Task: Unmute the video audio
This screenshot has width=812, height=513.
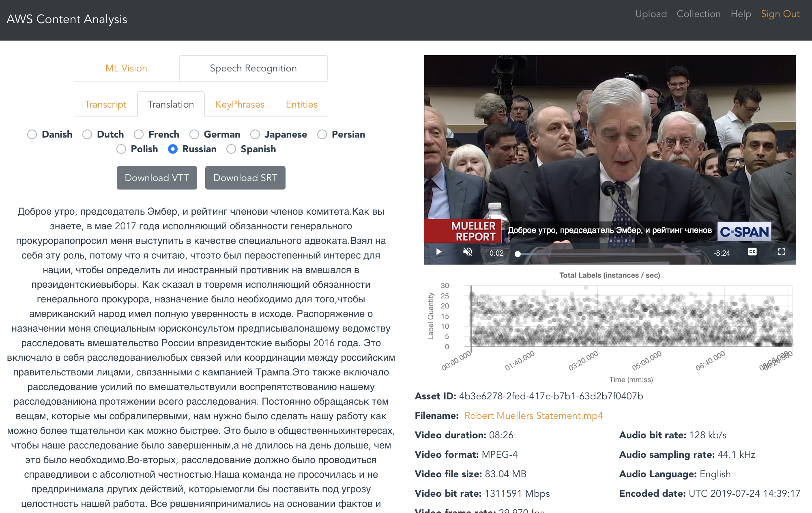Action: pyautogui.click(x=468, y=252)
